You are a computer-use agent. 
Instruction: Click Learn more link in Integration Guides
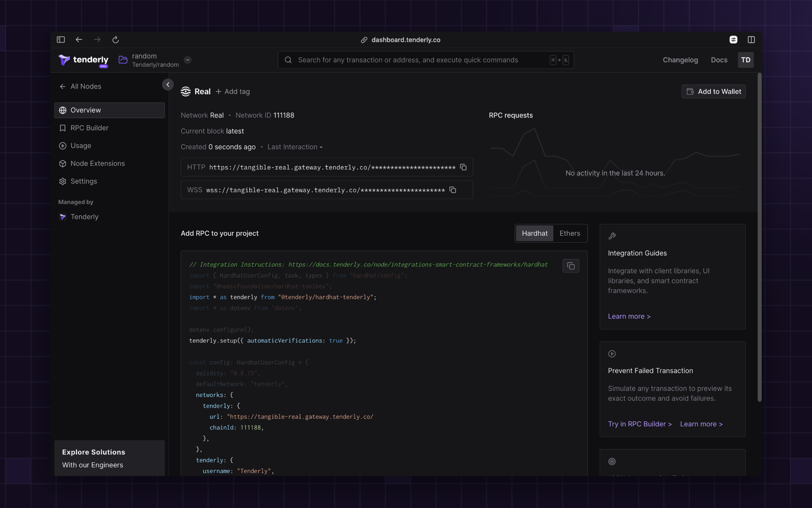629,316
